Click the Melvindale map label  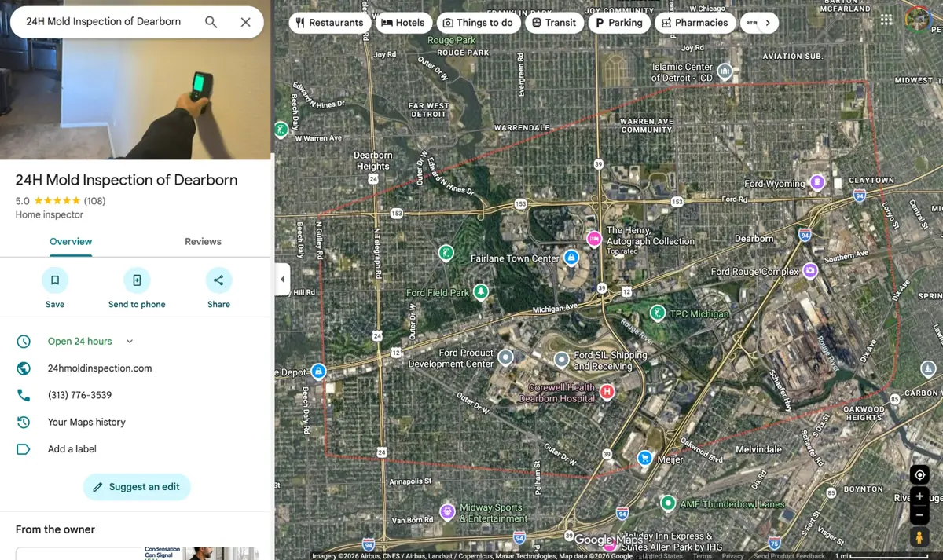[758, 449]
